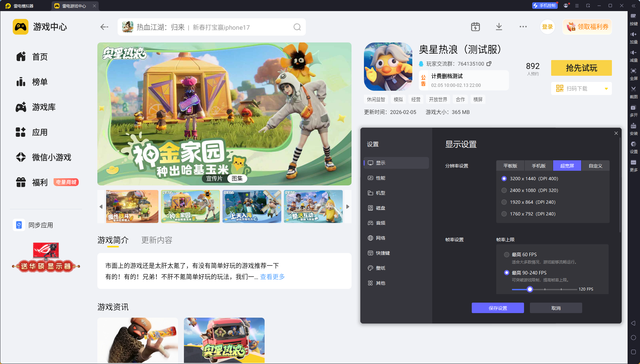Click the 保存设置 button
The image size is (640, 364).
[x=498, y=308]
